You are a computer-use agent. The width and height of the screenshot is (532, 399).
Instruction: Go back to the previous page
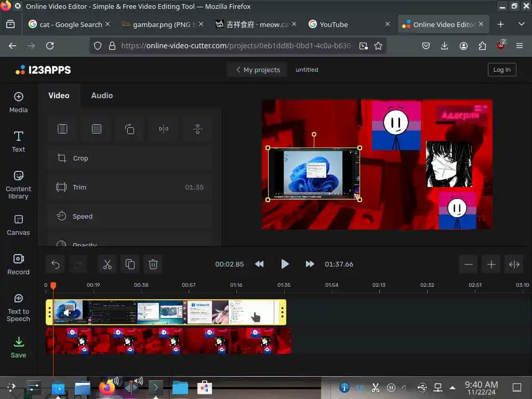point(12,46)
